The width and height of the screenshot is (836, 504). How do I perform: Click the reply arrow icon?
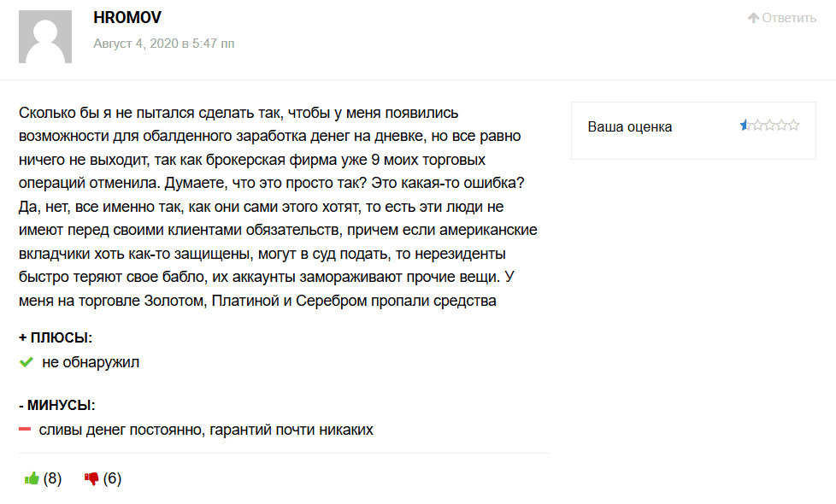click(753, 18)
